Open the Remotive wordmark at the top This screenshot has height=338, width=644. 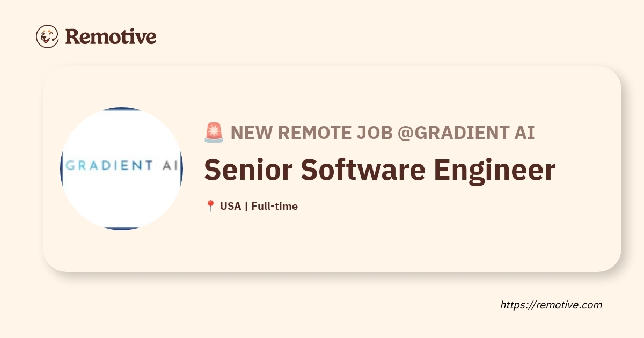[111, 36]
